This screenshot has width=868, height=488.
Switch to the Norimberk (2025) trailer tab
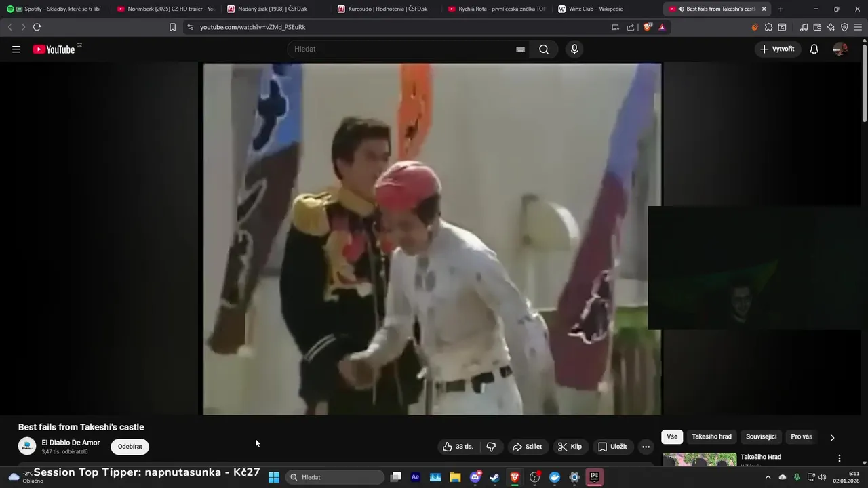[165, 9]
